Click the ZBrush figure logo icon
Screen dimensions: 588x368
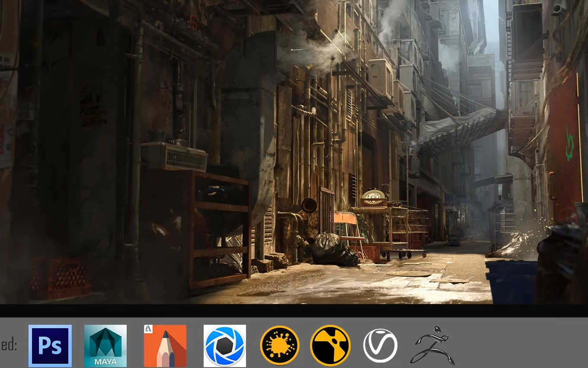[432, 346]
